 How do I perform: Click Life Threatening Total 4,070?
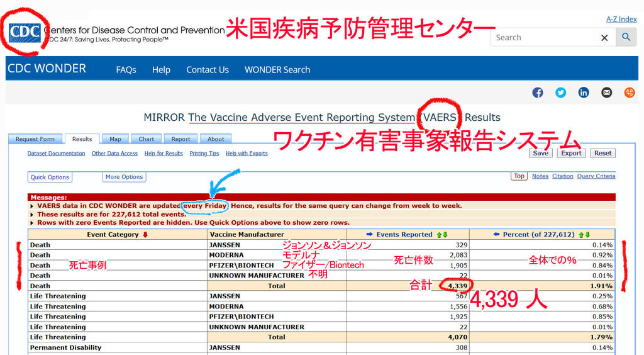point(458,337)
